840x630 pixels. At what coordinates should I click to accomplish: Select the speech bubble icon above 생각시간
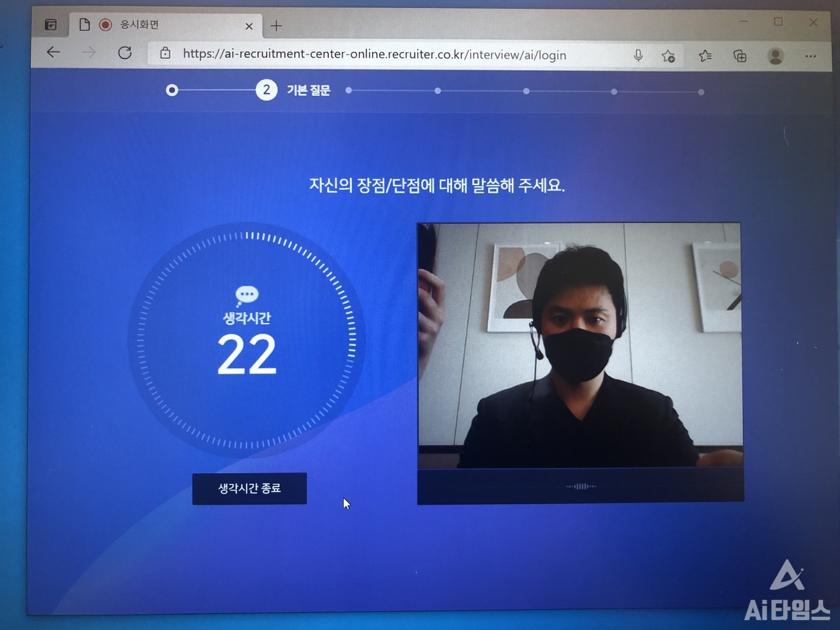246,294
